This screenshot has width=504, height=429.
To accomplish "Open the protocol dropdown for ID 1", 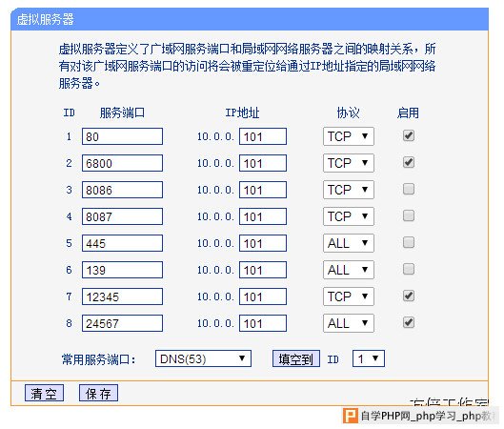I will coord(349,136).
